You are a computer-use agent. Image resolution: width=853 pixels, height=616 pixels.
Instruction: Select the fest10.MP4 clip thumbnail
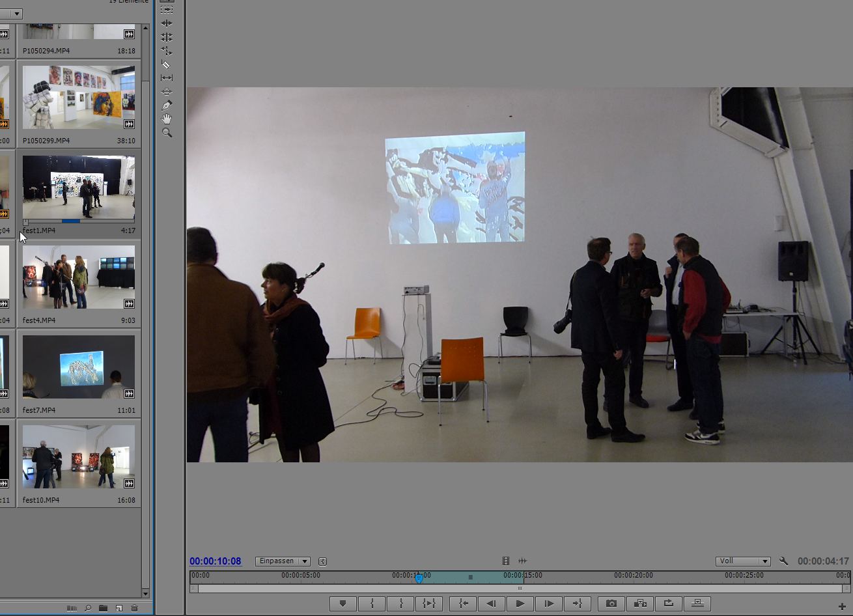[x=79, y=456]
